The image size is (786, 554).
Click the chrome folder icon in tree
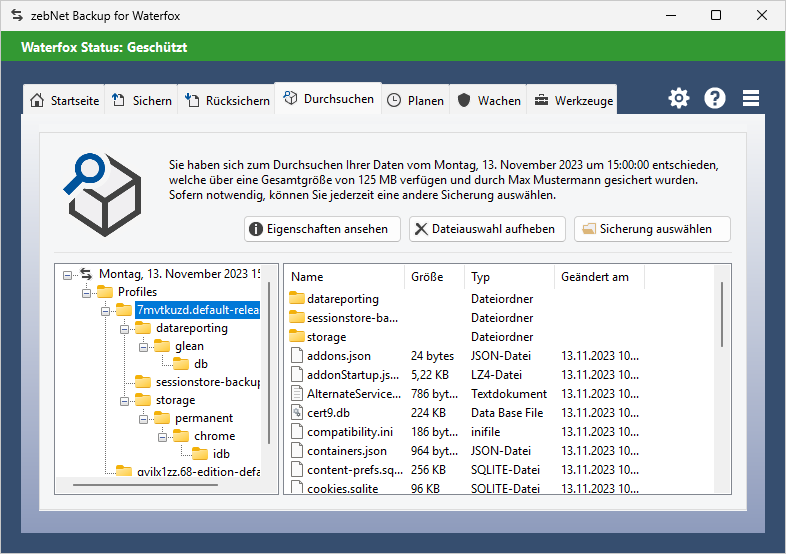coord(181,436)
